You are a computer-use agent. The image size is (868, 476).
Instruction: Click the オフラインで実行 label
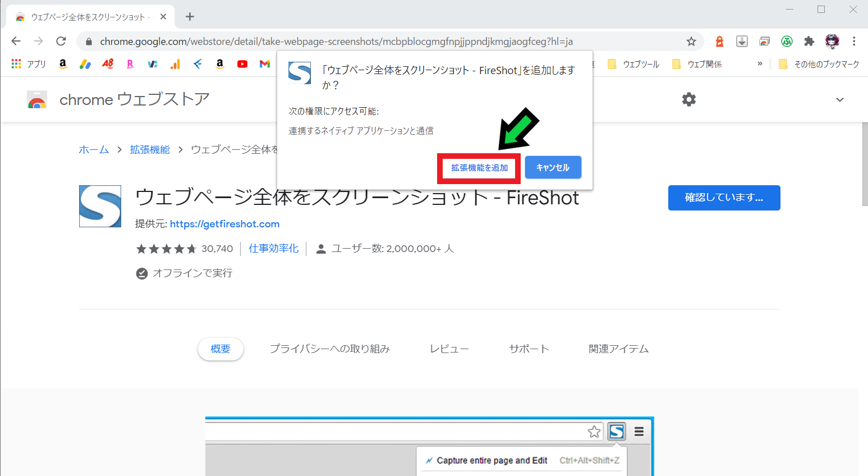point(192,273)
